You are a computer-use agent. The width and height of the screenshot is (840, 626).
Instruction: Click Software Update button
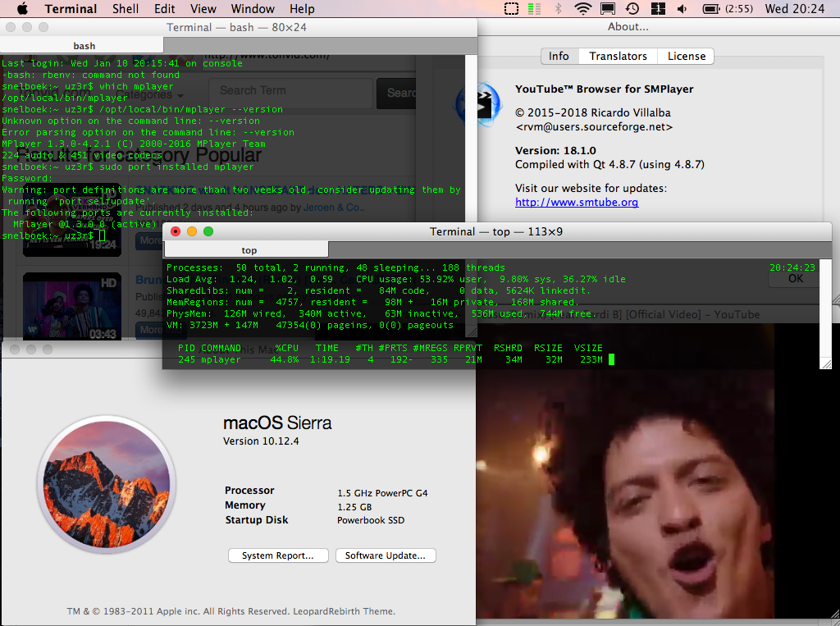(x=386, y=555)
